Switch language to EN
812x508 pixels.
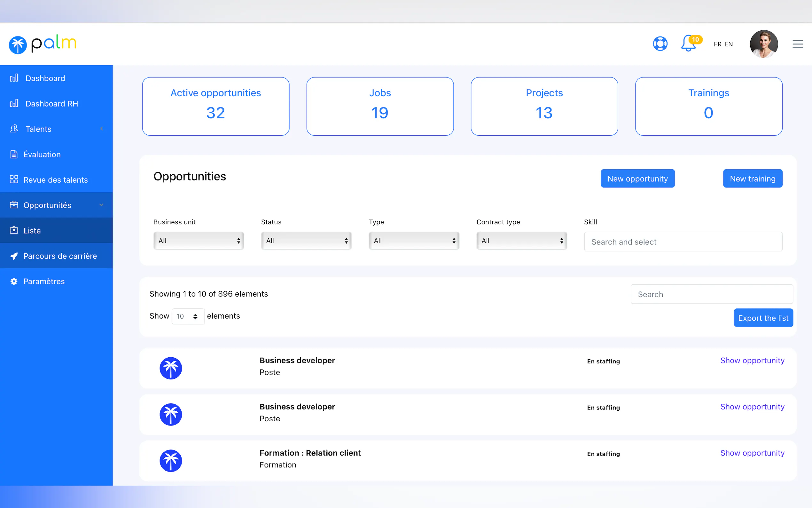[x=729, y=44]
